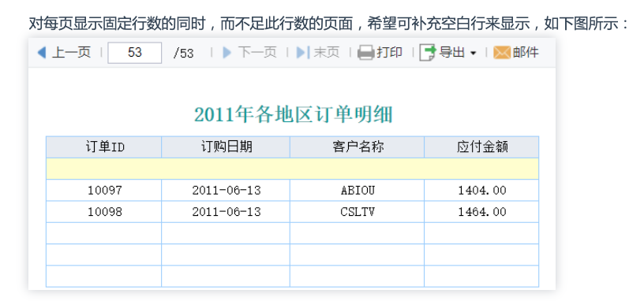Click the 邮件 label
644x301 pixels.
(526, 53)
